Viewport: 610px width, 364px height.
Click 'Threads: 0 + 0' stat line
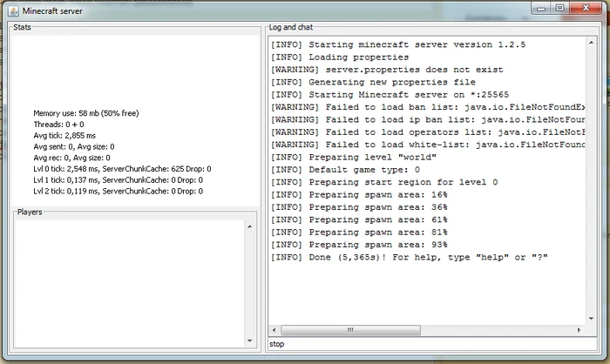[58, 125]
